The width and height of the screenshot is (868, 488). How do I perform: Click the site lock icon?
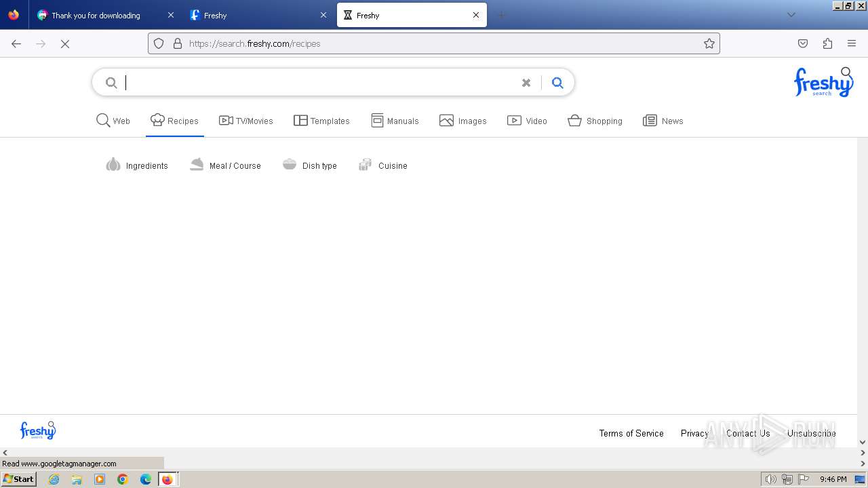pos(178,43)
